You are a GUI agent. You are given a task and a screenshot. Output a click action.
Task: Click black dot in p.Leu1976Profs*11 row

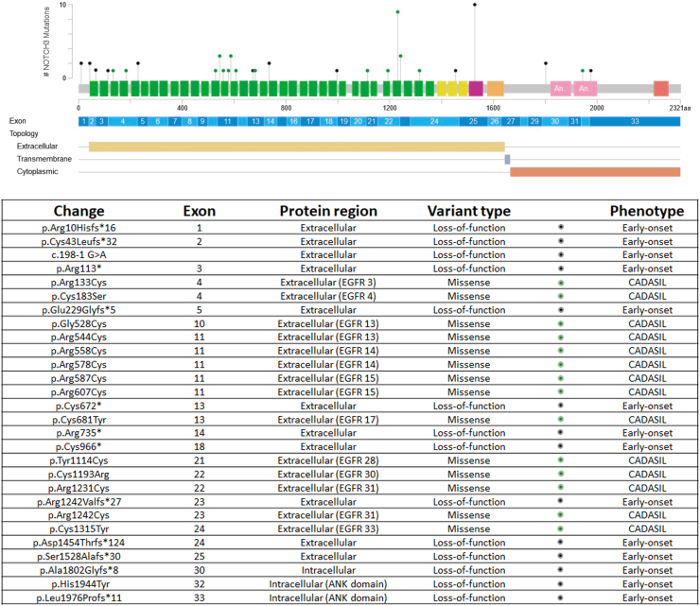(562, 598)
